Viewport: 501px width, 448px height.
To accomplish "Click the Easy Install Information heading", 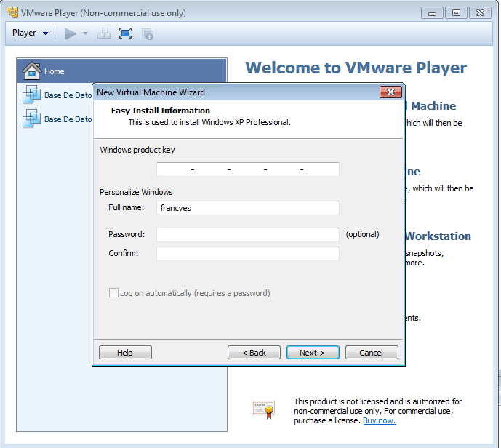I will (161, 111).
